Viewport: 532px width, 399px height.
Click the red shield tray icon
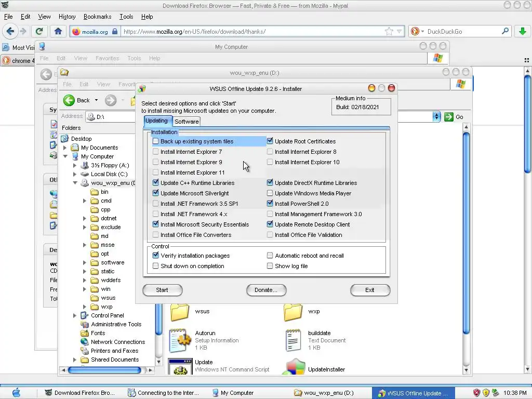point(477,393)
